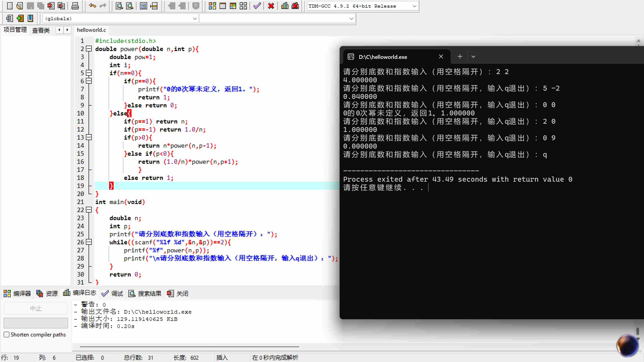Viewport: 644px width, 362px height.
Task: Open the terminal new tab dropdown chevron
Action: point(473,57)
